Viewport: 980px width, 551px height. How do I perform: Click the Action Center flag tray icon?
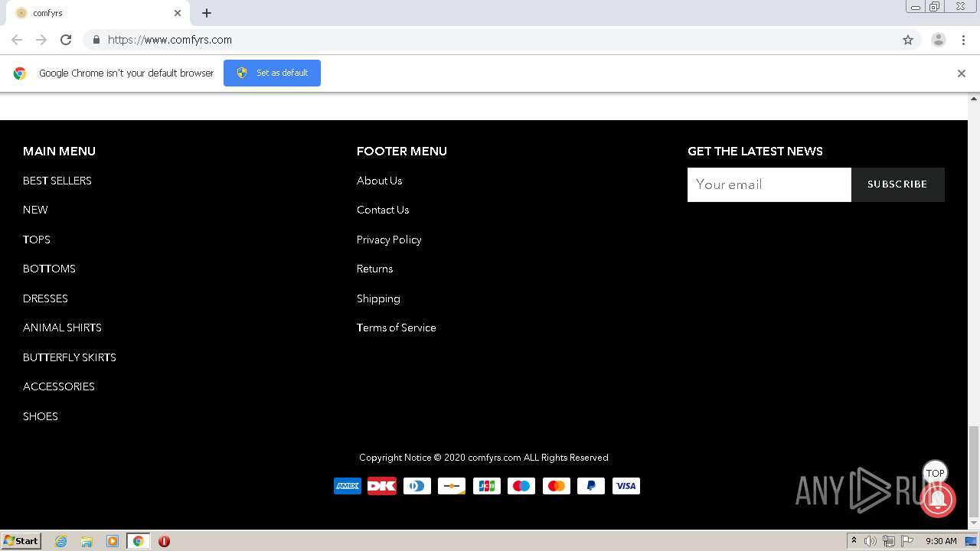908,541
